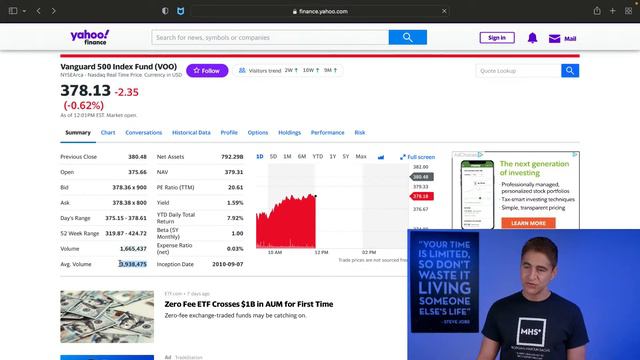Screen dimensions: 640x360
Task: Select the Max chart range
Action: point(361,156)
